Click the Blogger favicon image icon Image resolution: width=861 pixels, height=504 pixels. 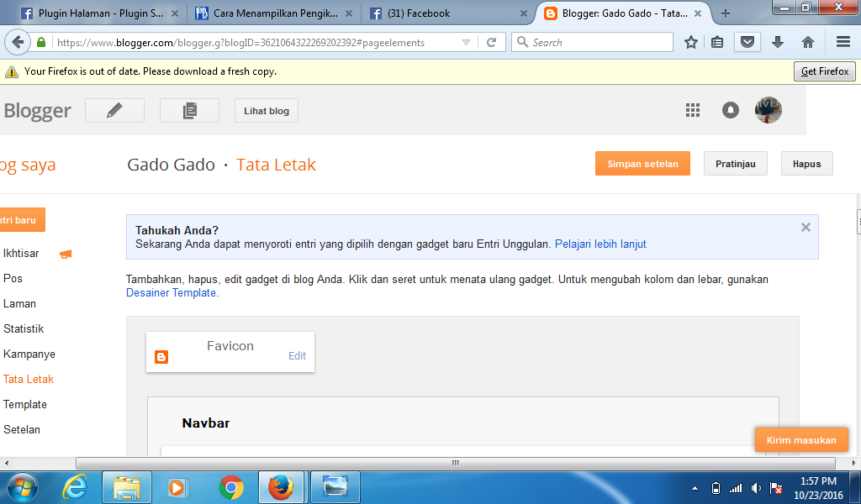(x=161, y=357)
